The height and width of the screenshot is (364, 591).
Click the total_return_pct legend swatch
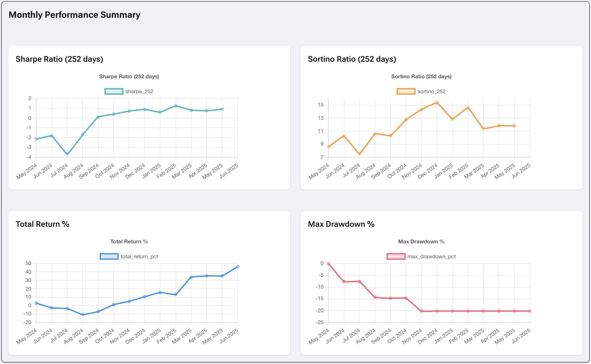(x=109, y=257)
